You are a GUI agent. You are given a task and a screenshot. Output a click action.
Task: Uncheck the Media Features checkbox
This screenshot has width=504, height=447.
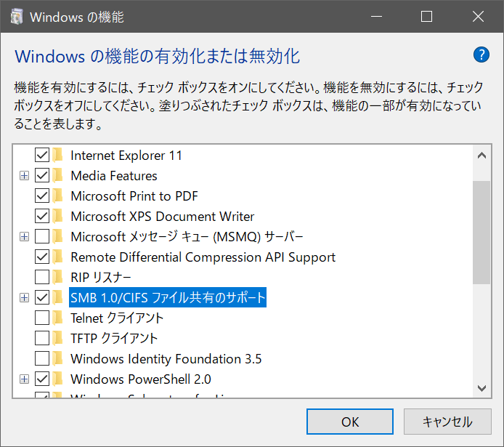[x=42, y=176]
